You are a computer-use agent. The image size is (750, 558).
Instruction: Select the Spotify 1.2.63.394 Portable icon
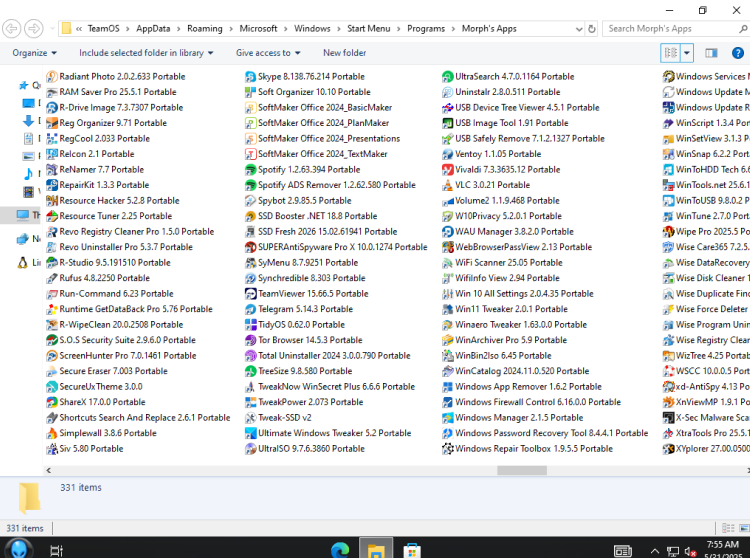(x=250, y=170)
